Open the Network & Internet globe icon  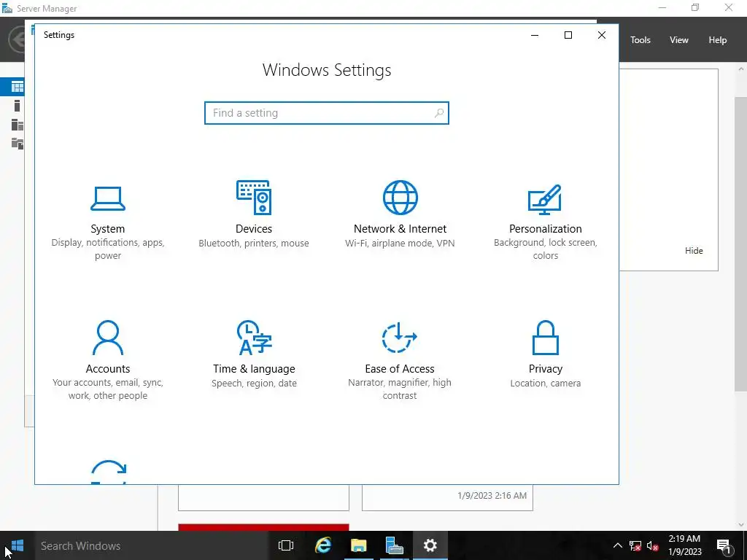pos(400,197)
